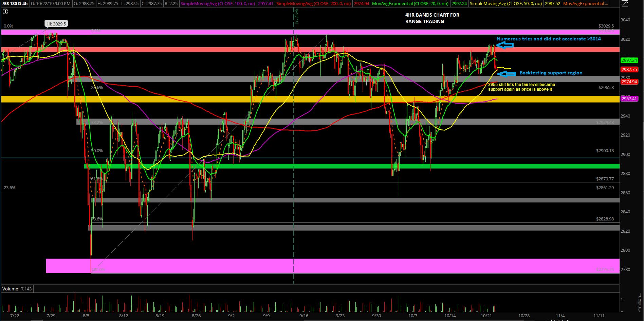This screenshot has width=644, height=321.
Task: Select the yellow '2955 shit hits the fan' annotation
Action: pos(521,87)
